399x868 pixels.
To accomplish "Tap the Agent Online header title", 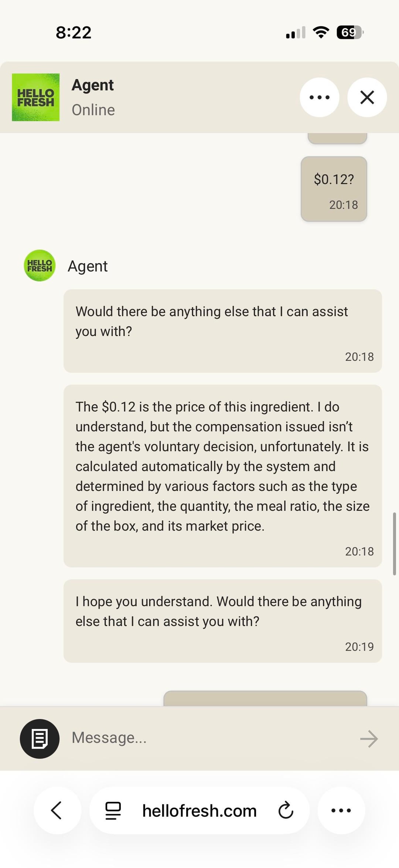I will point(93,97).
